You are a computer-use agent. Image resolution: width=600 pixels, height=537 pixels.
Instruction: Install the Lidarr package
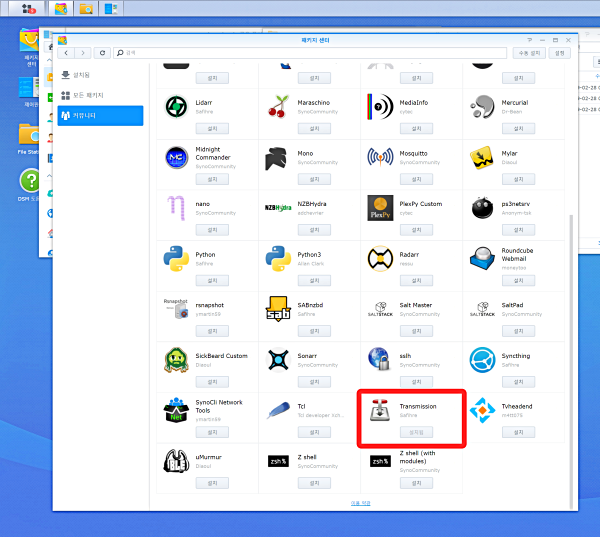212,129
